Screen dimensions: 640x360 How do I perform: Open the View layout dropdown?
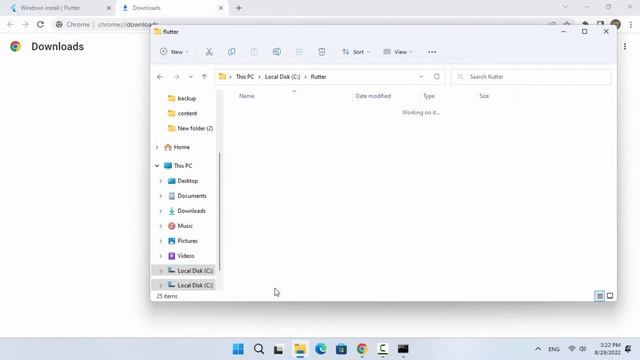[x=398, y=52]
